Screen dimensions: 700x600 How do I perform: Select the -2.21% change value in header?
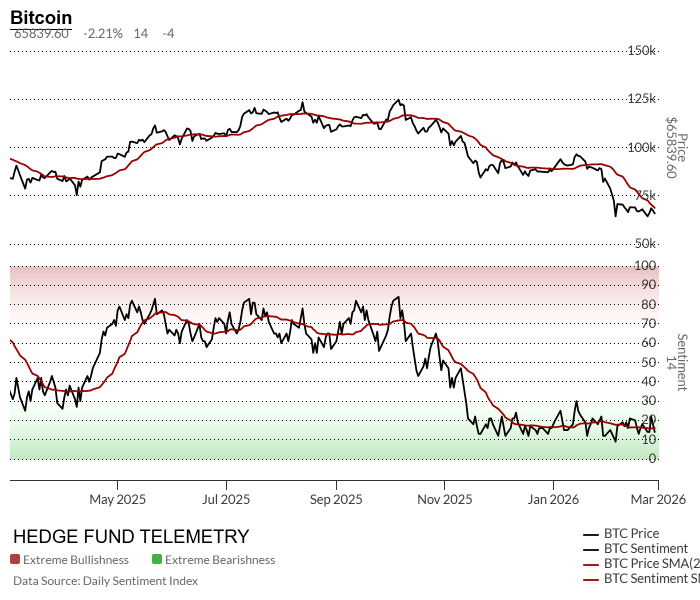pyautogui.click(x=103, y=33)
